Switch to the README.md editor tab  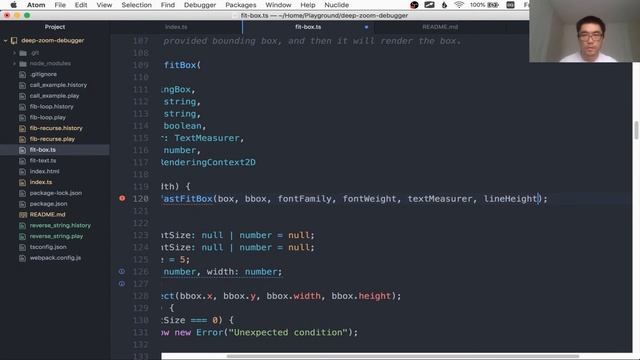pos(440,27)
